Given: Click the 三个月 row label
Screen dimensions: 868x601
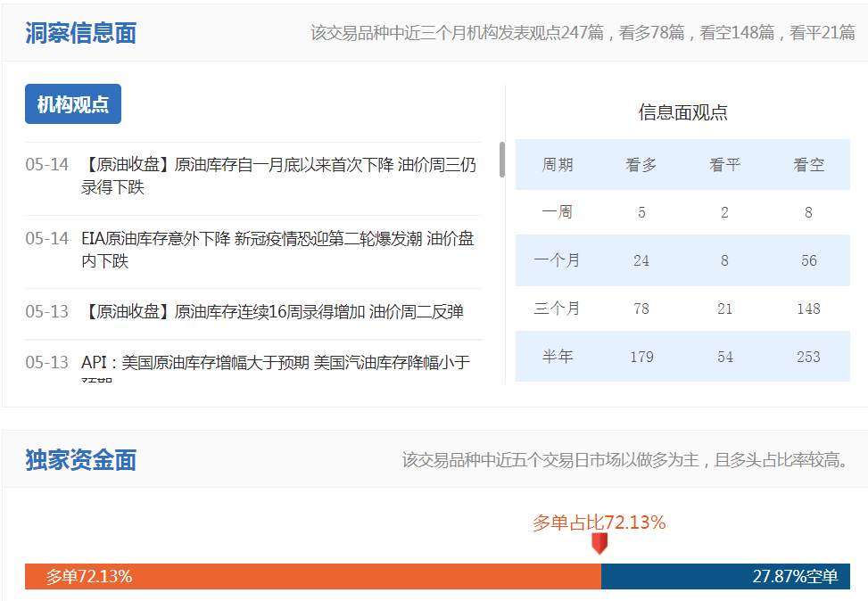Looking at the screenshot, I should (x=558, y=309).
